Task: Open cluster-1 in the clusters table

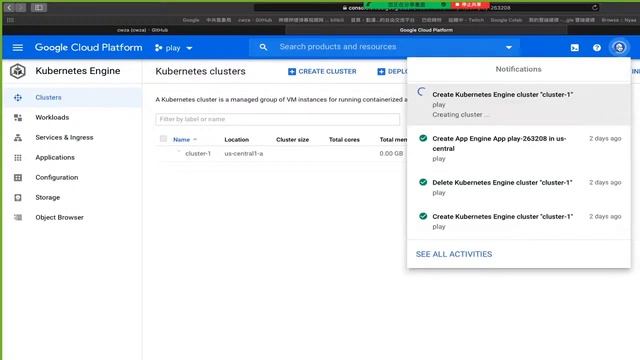Action: pos(198,153)
